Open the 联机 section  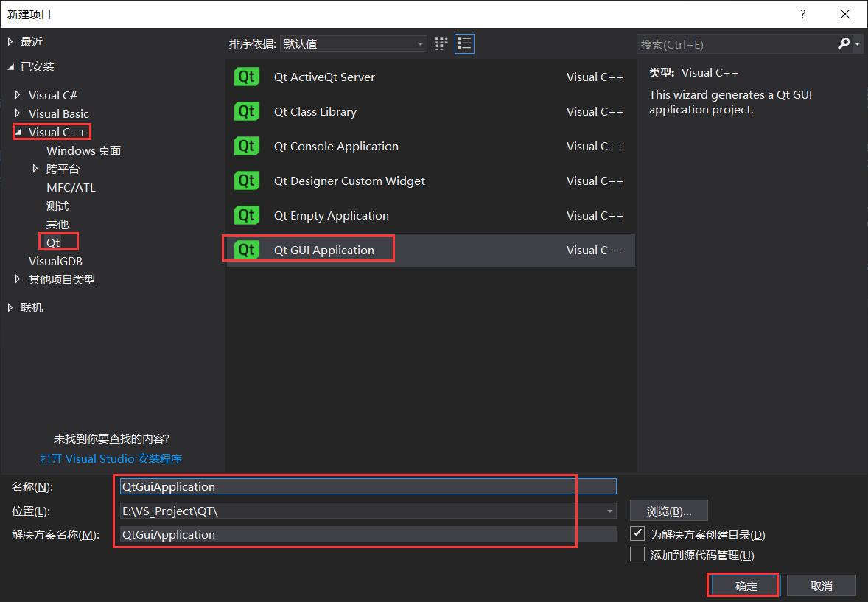tap(30, 307)
